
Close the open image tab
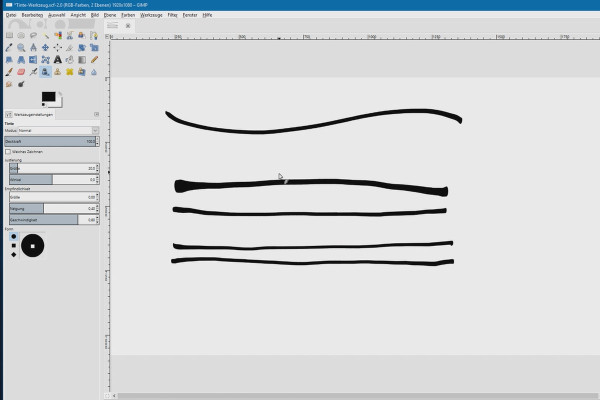click(128, 26)
